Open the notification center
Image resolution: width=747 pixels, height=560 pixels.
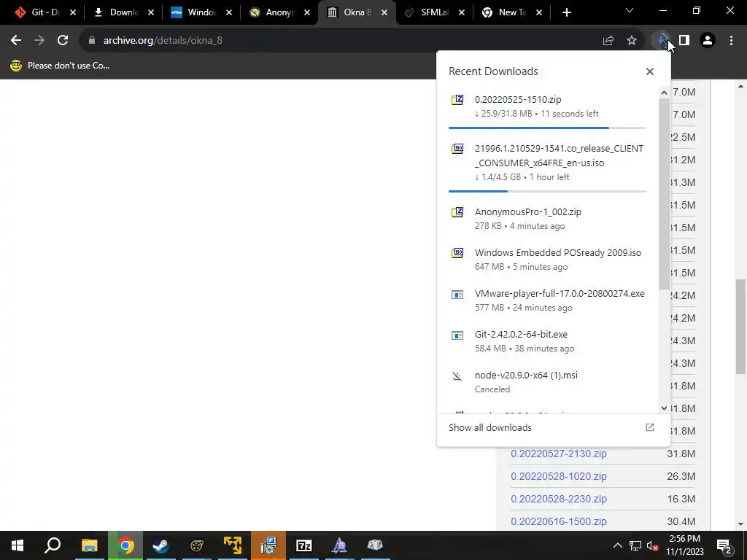(x=724, y=545)
